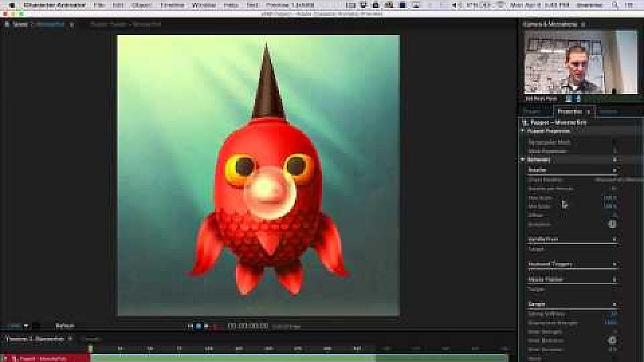Click the Wind Direction dial under Dangle
The width and height of the screenshot is (644, 362).
[x=612, y=340]
